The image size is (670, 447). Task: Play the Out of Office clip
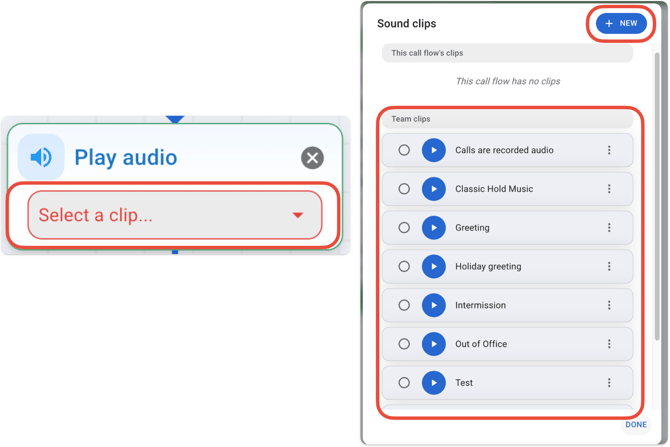[x=433, y=344]
